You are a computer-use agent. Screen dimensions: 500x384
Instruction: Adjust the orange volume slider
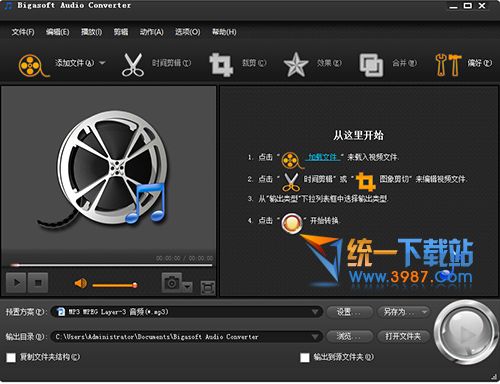coord(115,285)
